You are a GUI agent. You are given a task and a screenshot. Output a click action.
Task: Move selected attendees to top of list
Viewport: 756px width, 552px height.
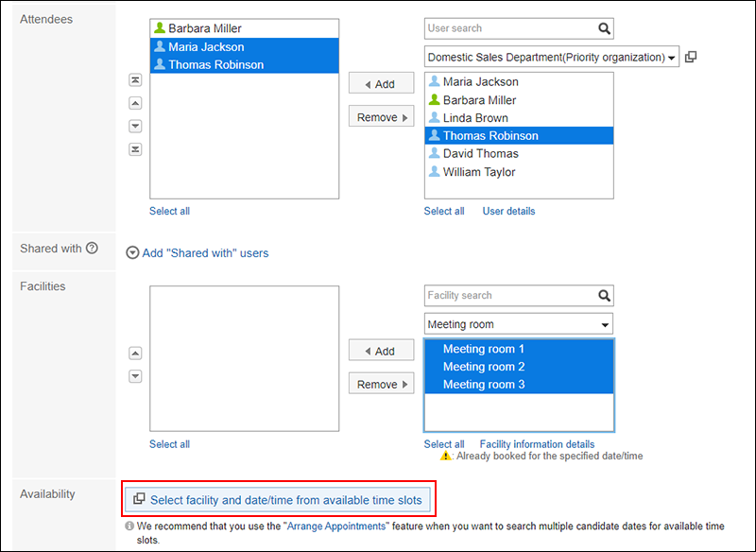tap(135, 80)
